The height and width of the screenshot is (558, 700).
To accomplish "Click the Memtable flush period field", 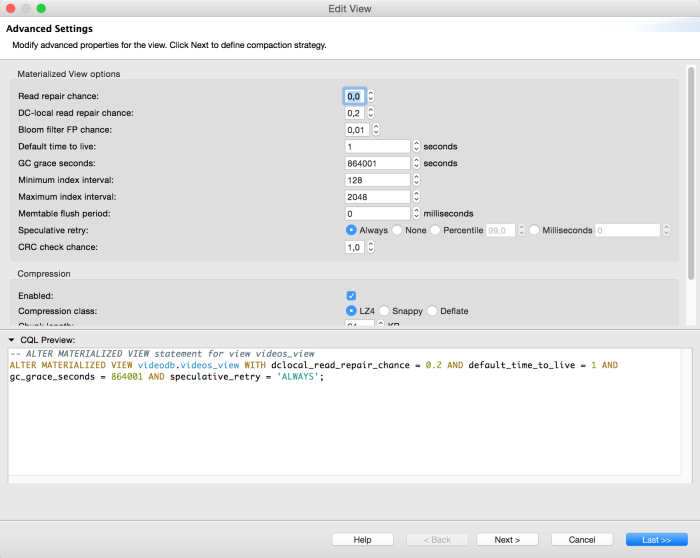I will click(x=377, y=213).
